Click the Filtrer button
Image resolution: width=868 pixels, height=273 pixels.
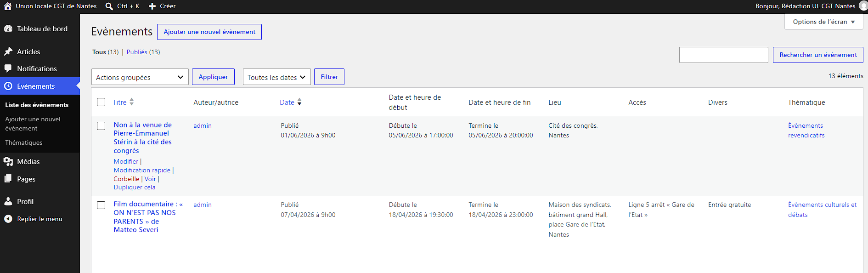329,77
